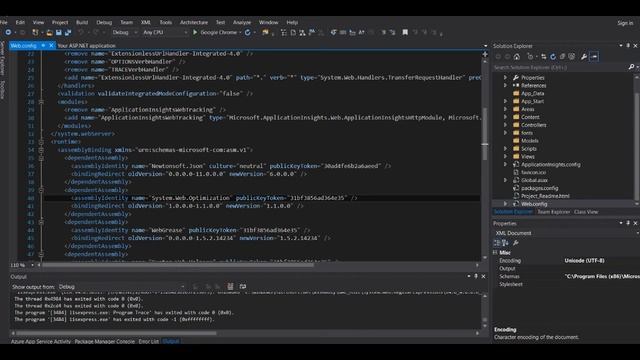Viewport: 640px width, 360px height.
Task: Switch to the Class View tab
Action: coord(586,212)
